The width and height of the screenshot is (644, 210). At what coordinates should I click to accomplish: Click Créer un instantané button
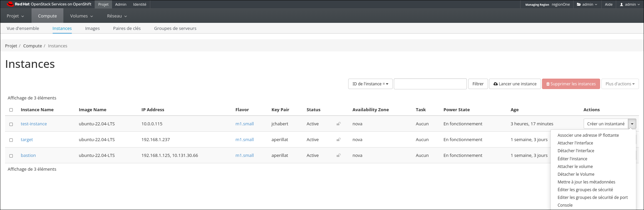tap(606, 124)
